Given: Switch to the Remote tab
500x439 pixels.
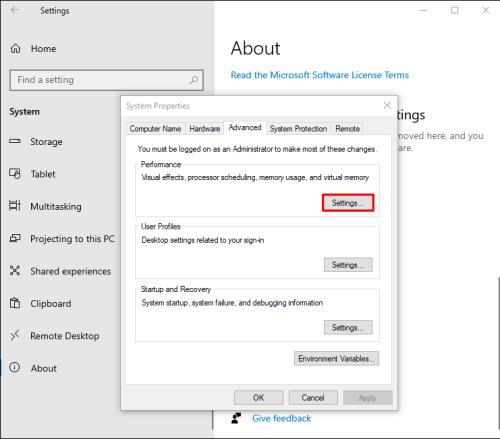Looking at the screenshot, I should 348,129.
